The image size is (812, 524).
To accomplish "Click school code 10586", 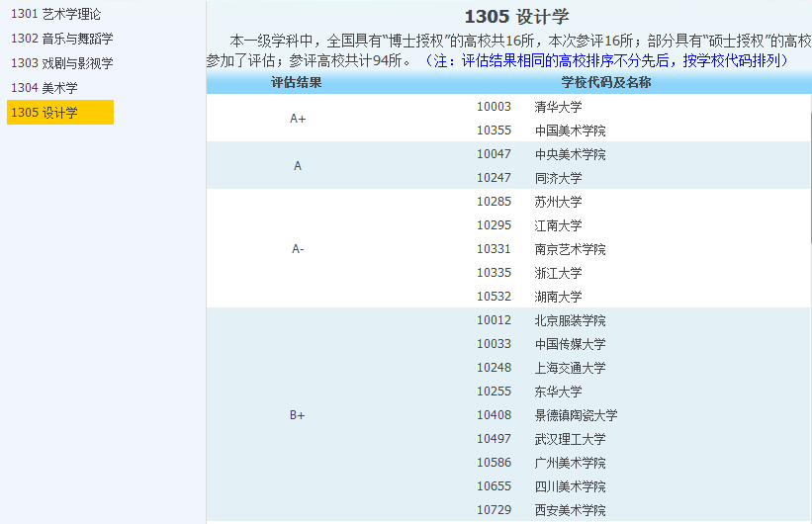I will pyautogui.click(x=495, y=463).
